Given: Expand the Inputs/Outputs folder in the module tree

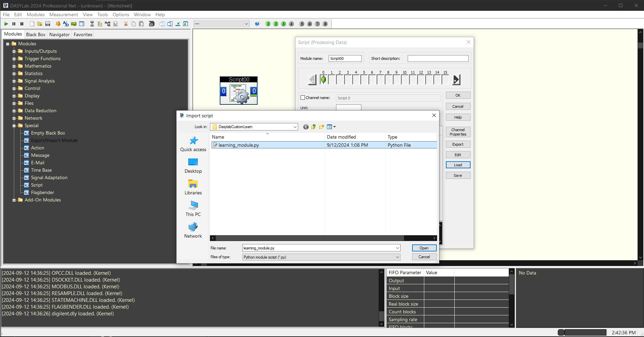Looking at the screenshot, I should 14,51.
